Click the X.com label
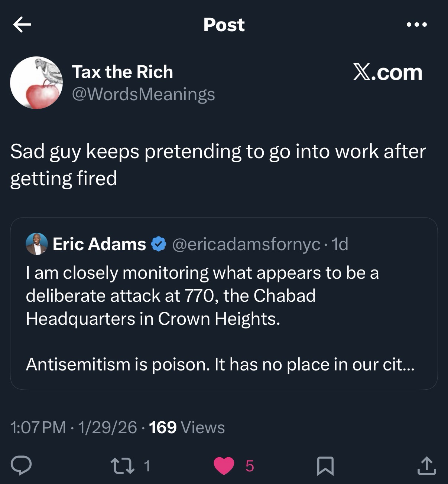448x484 pixels. [387, 72]
